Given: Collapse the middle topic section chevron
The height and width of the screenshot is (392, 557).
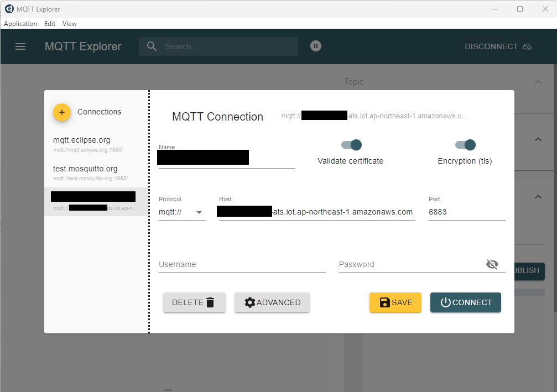Looking at the screenshot, I should coord(538,140).
